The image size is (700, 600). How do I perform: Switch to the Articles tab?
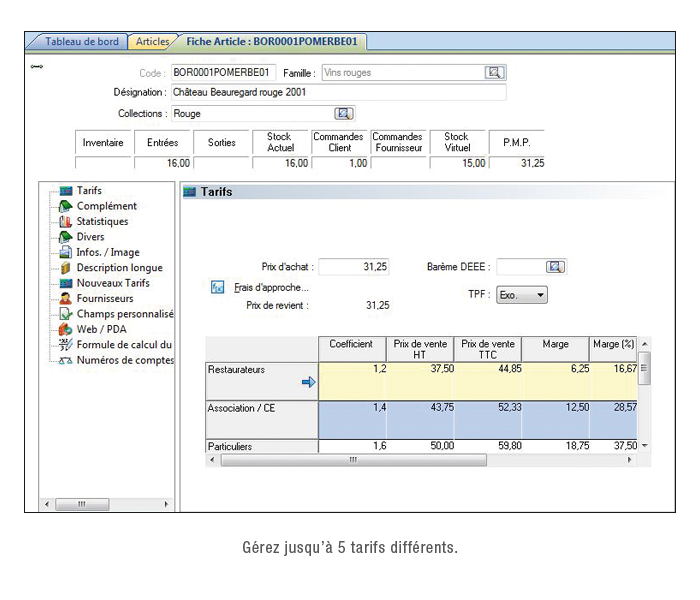152,42
